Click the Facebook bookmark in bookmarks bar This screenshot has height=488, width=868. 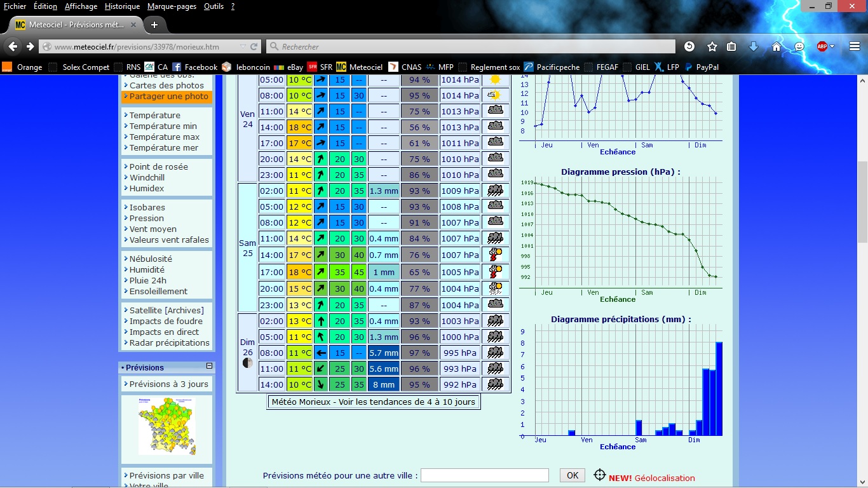tap(194, 67)
